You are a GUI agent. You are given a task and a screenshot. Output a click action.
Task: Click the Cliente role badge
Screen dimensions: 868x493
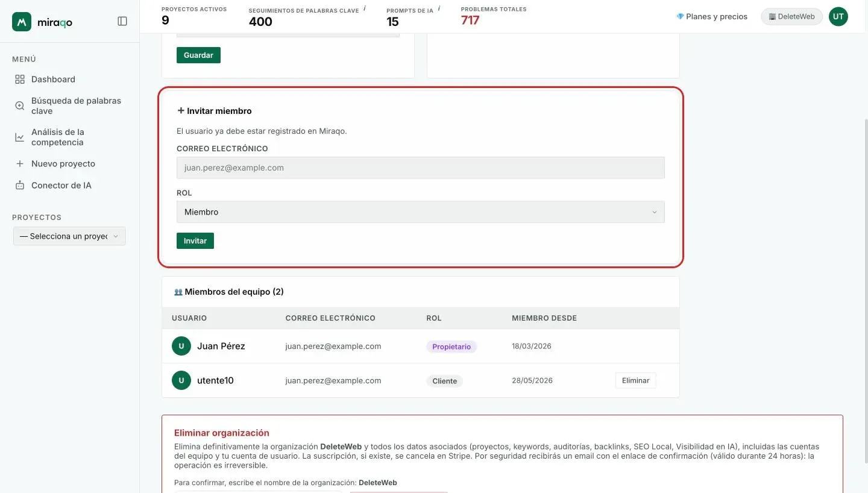tap(444, 381)
